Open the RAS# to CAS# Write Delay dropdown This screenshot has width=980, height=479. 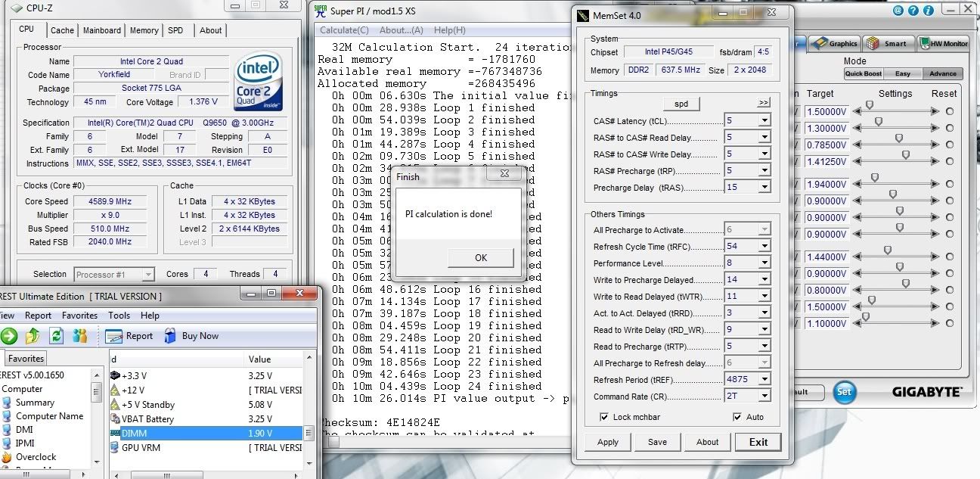[764, 154]
